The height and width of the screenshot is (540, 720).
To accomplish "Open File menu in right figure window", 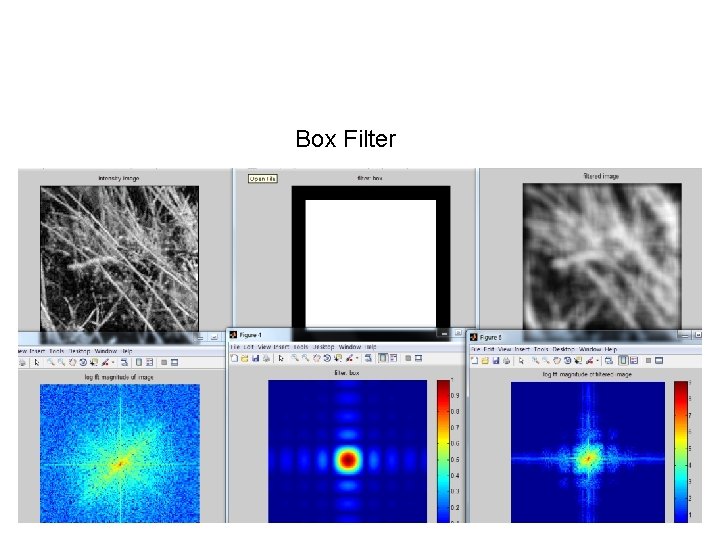I will pyautogui.click(x=476, y=349).
